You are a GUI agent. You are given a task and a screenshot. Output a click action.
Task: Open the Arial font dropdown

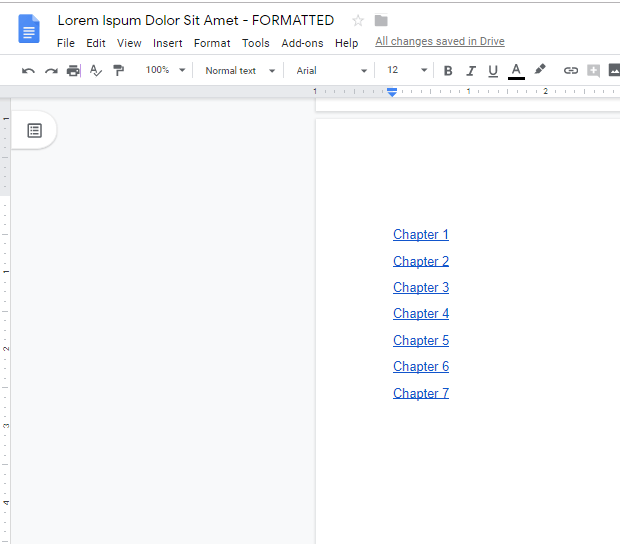(x=331, y=71)
